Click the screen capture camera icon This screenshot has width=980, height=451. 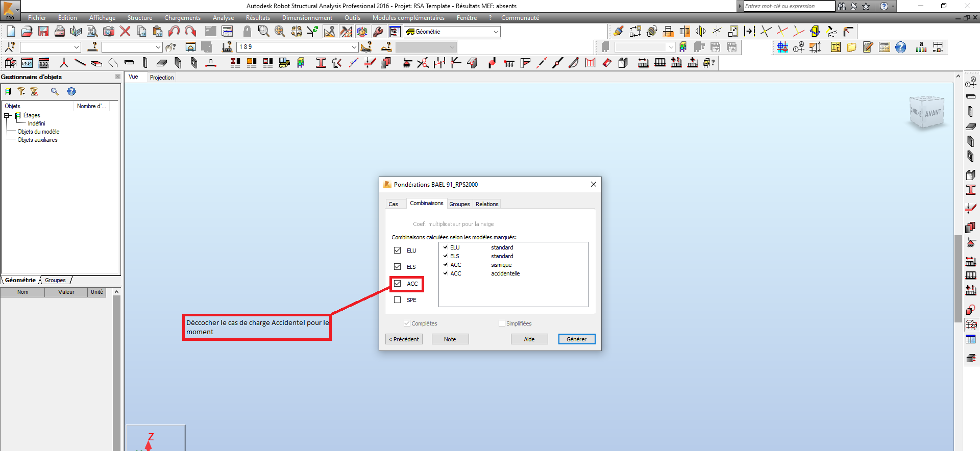click(109, 31)
